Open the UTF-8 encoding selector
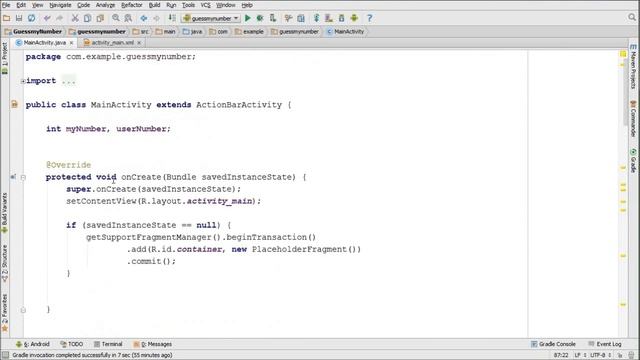Image resolution: width=640 pixels, height=360 pixels. (600, 355)
